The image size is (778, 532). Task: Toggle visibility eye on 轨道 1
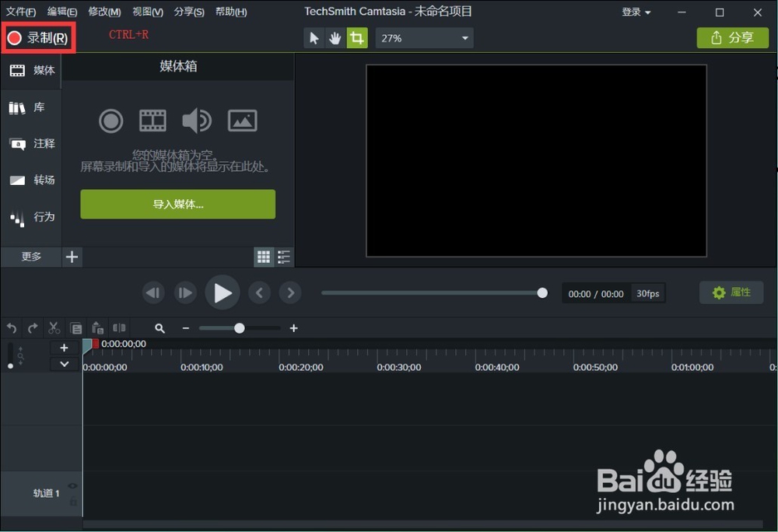pyautogui.click(x=72, y=486)
